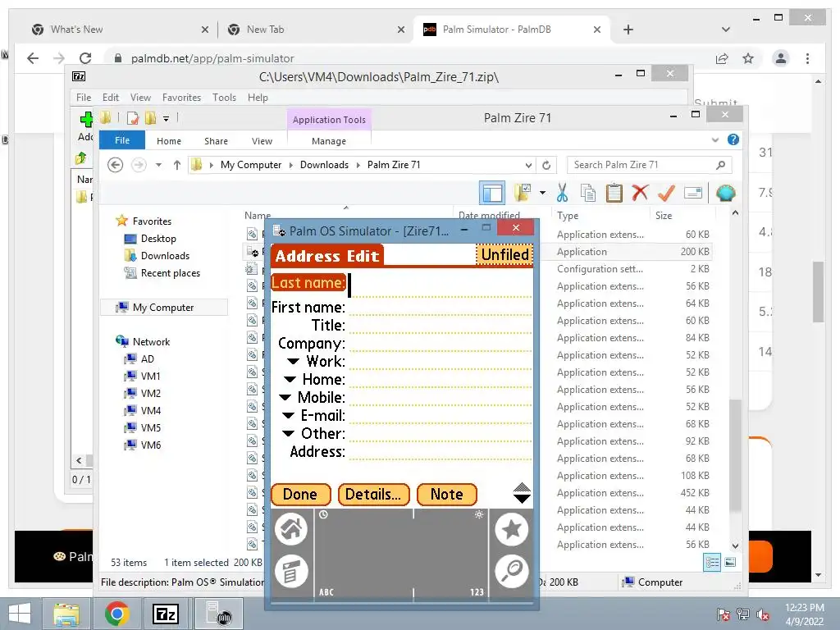Click the 7-Zip Add green plus icon
840x630 pixels.
click(x=85, y=119)
